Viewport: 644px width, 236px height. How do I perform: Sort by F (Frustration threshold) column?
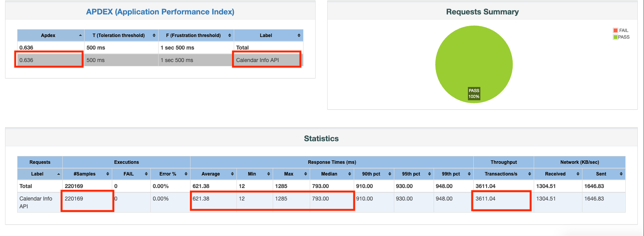[x=196, y=35]
